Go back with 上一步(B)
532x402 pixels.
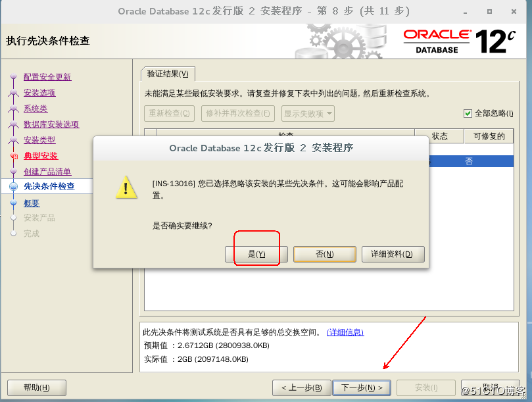tap(302, 388)
